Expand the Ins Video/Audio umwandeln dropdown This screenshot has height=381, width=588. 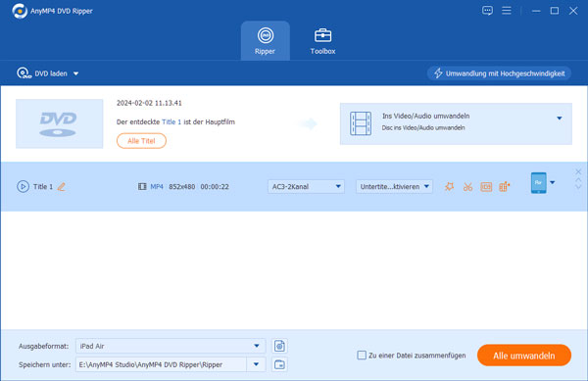560,118
